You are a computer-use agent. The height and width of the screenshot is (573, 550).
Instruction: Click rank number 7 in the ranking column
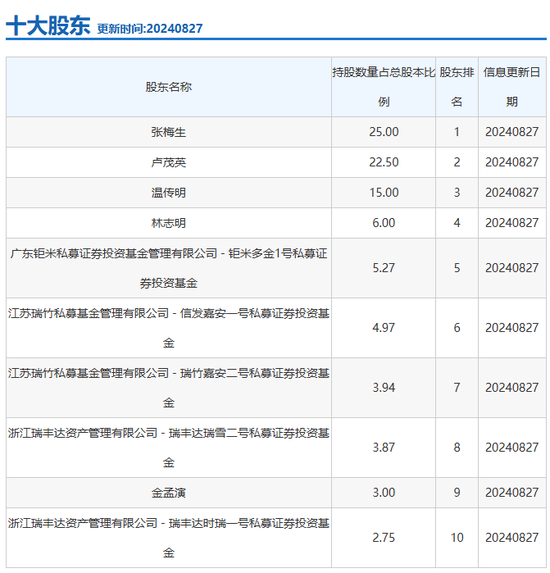click(x=457, y=388)
